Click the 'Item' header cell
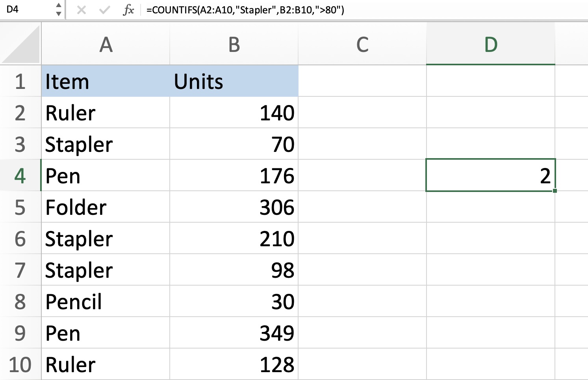Viewport: 588px width, 380px height. pos(106,81)
